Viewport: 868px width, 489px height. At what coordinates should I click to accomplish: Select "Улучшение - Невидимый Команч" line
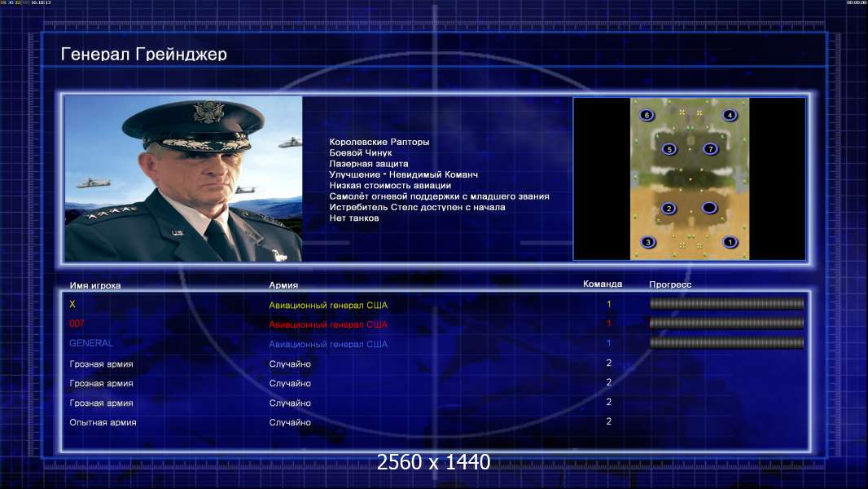pos(403,174)
